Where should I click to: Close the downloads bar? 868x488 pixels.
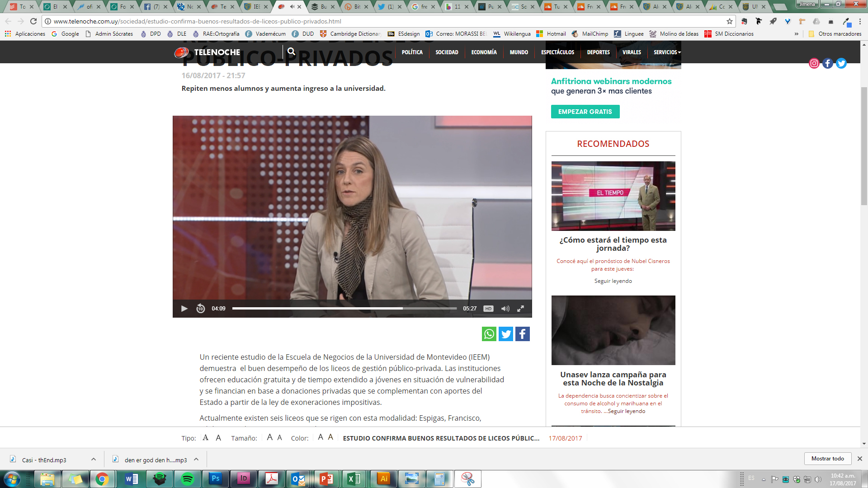tap(860, 459)
